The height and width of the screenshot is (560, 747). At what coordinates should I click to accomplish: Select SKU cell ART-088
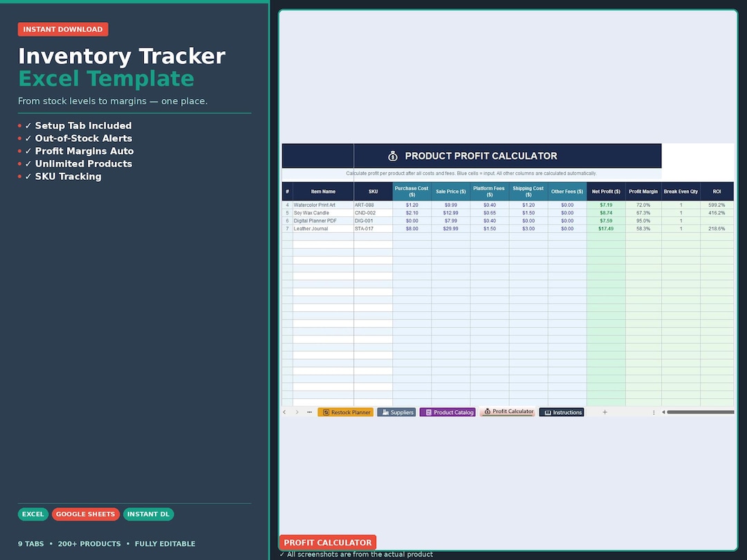point(373,205)
